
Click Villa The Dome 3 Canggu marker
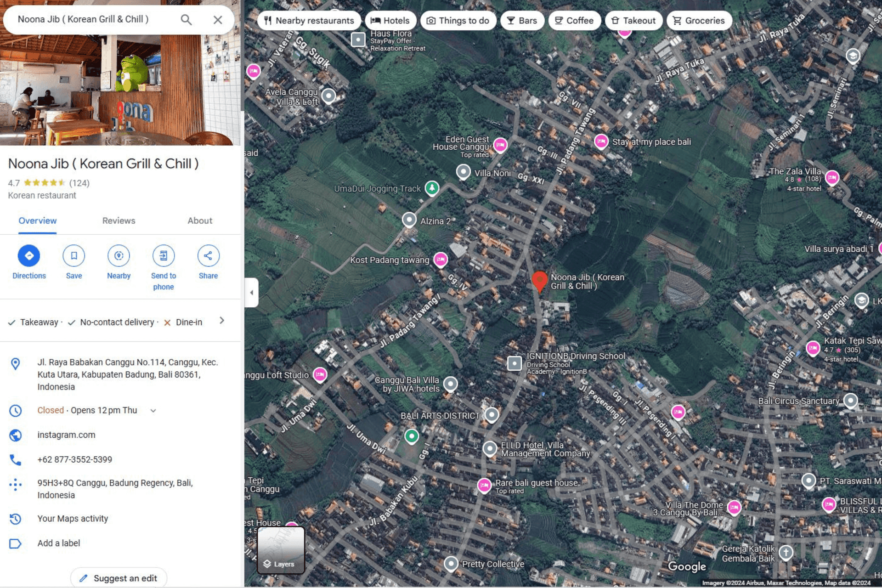point(734,508)
